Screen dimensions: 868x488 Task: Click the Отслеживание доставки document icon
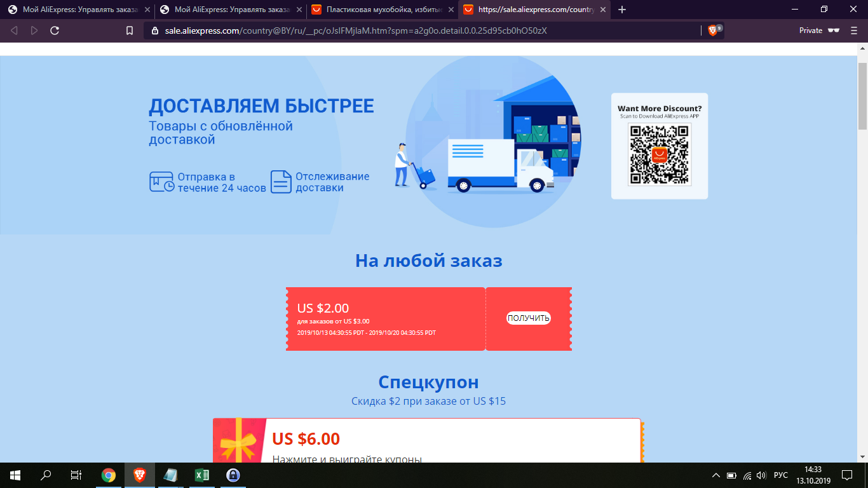(x=281, y=182)
